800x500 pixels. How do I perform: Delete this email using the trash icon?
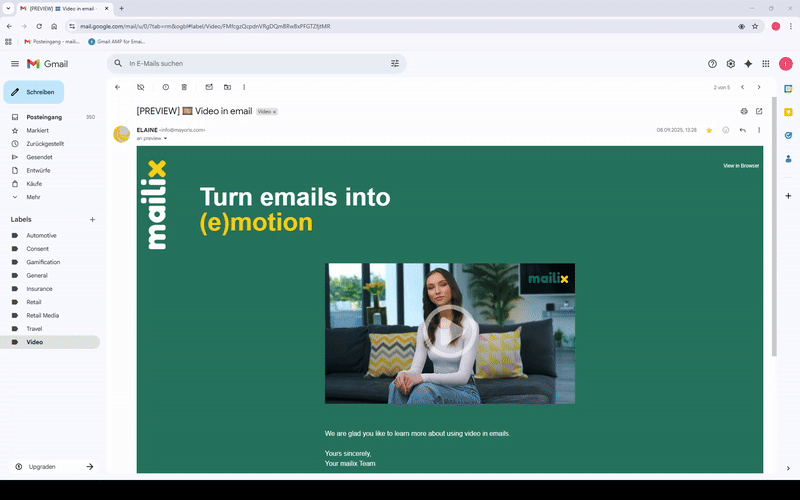coord(184,87)
